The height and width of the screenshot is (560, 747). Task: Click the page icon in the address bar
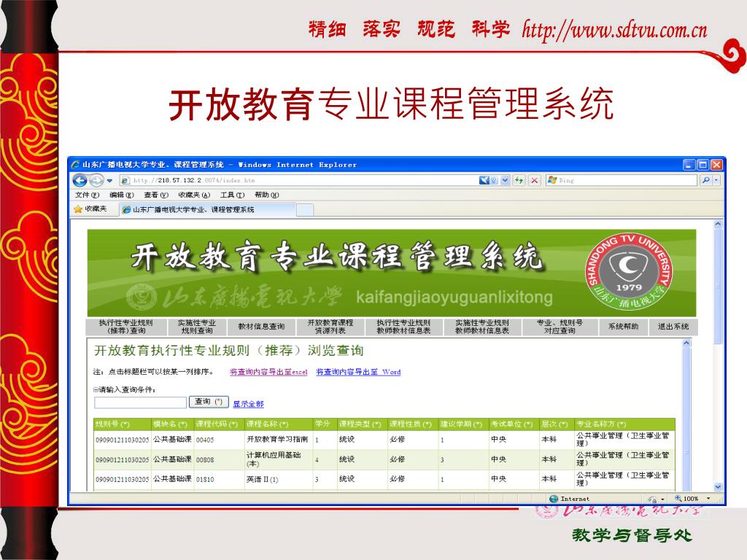[x=125, y=181]
